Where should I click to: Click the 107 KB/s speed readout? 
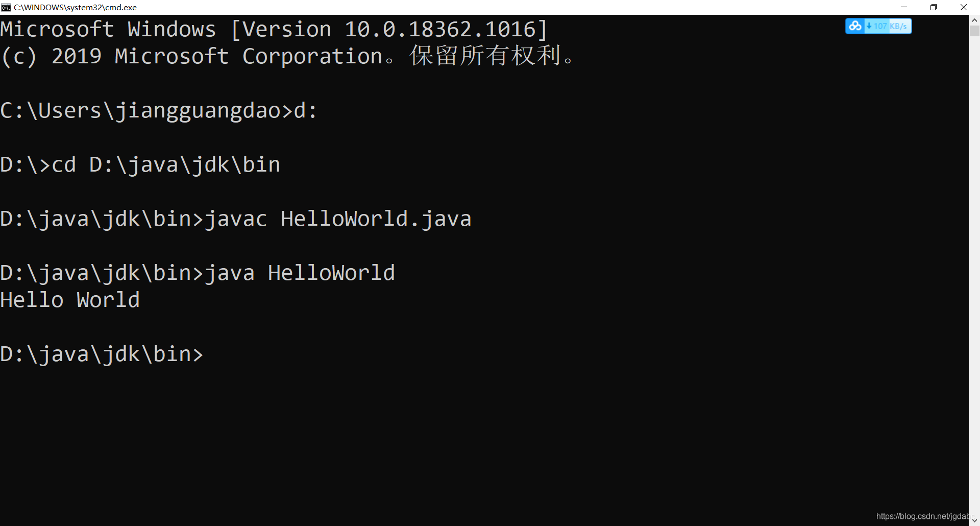[x=890, y=26]
